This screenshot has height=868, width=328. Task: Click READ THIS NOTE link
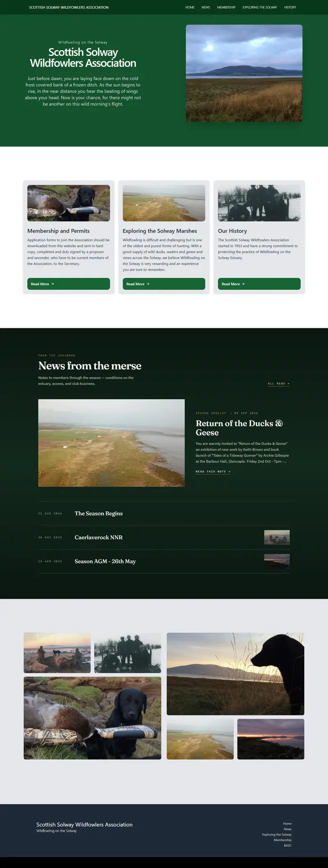point(213,472)
